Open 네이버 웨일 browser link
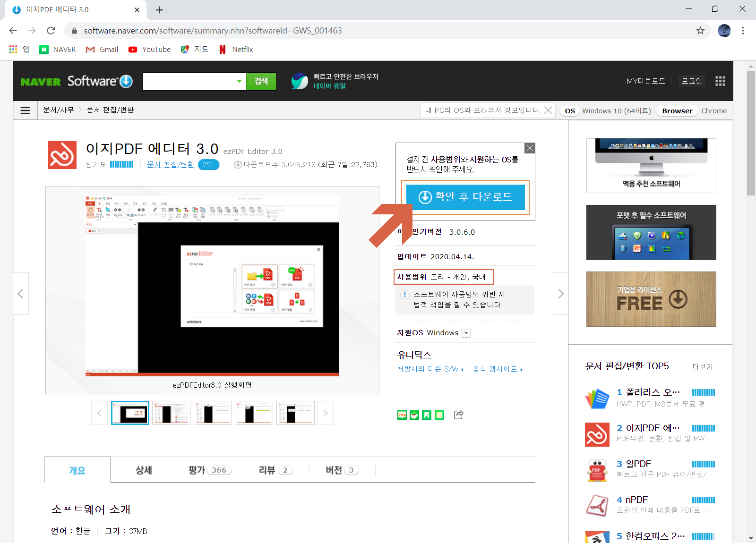This screenshot has height=543, width=756. click(329, 86)
